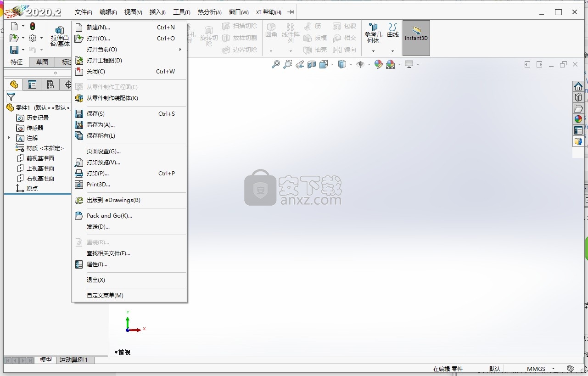Click 新建(N)... in the File menu
The height and width of the screenshot is (376, 588).
(x=129, y=28)
